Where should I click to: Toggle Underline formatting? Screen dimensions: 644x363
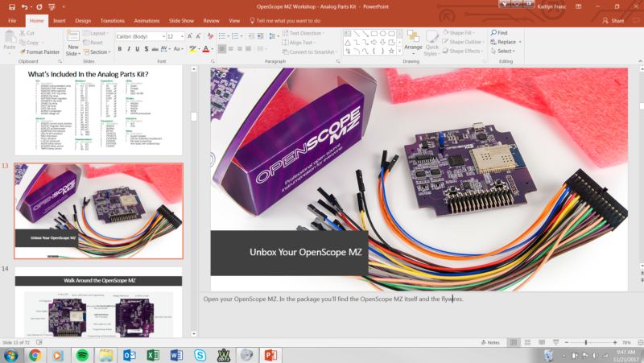pos(137,49)
